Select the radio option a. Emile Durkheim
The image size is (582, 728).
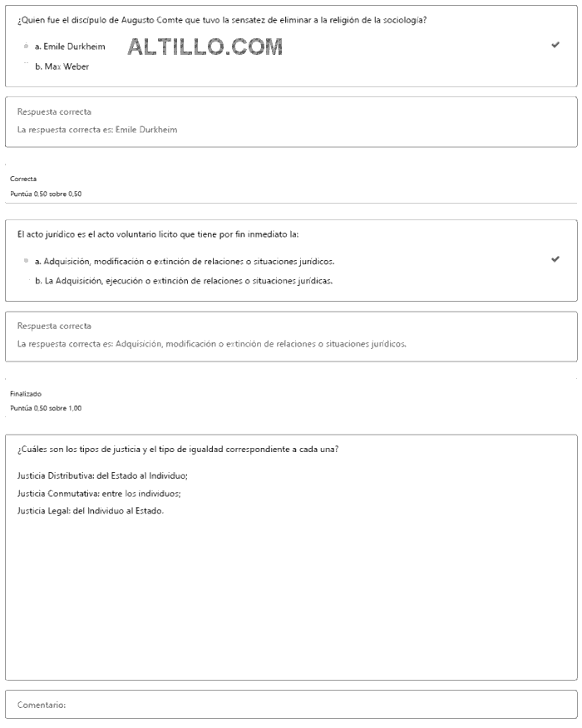[27, 47]
